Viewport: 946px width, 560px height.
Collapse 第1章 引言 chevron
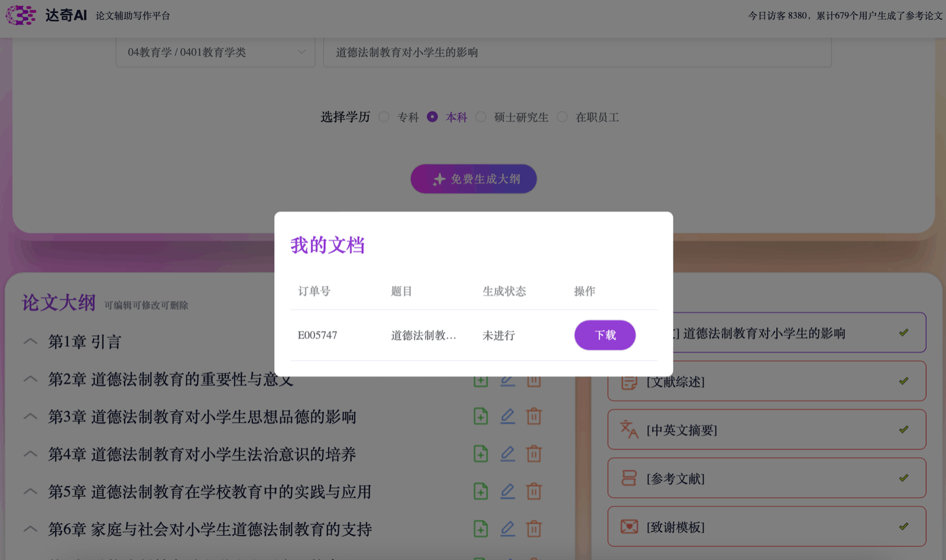coord(30,342)
